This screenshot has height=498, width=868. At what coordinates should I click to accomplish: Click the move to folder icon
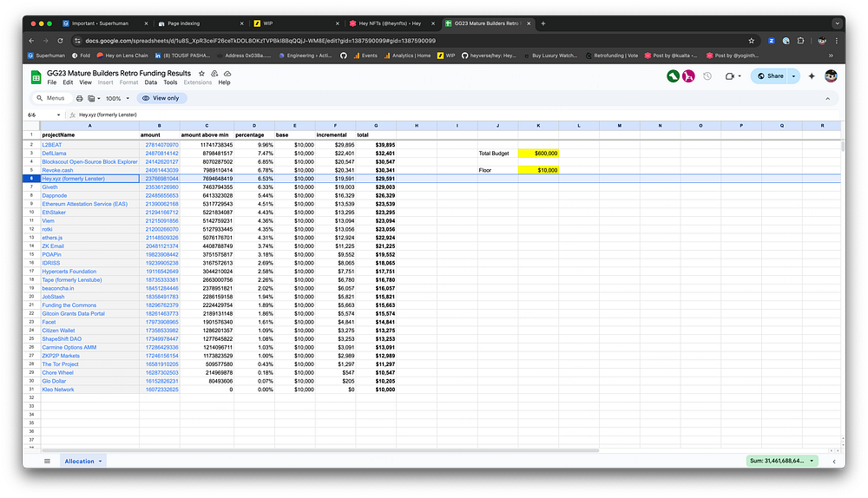pyautogui.click(x=214, y=73)
